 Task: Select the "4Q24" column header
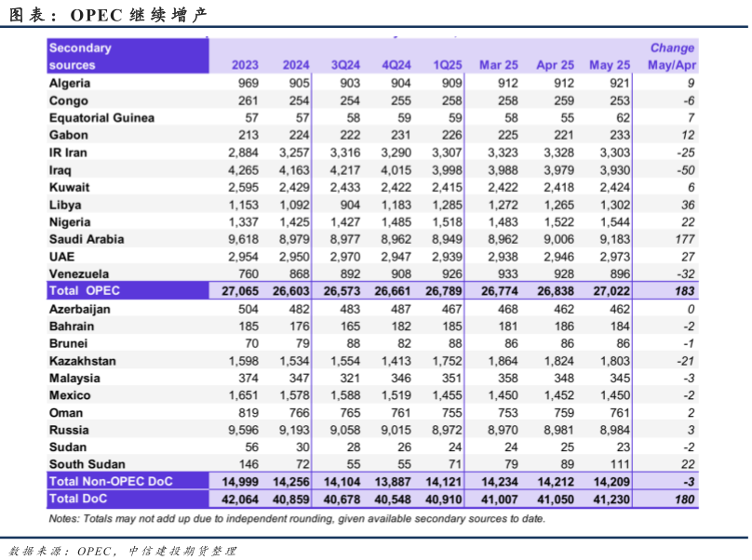tap(396, 65)
